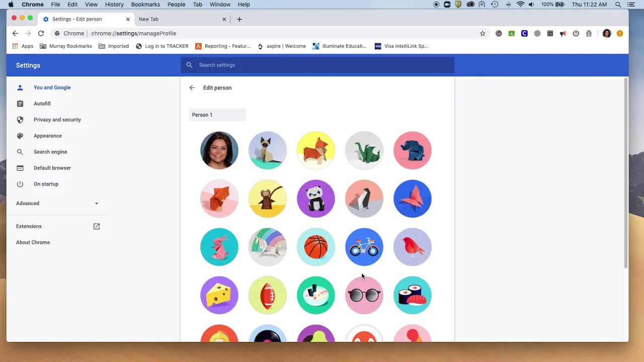Open Autofill settings section
The image size is (644, 362).
click(42, 104)
